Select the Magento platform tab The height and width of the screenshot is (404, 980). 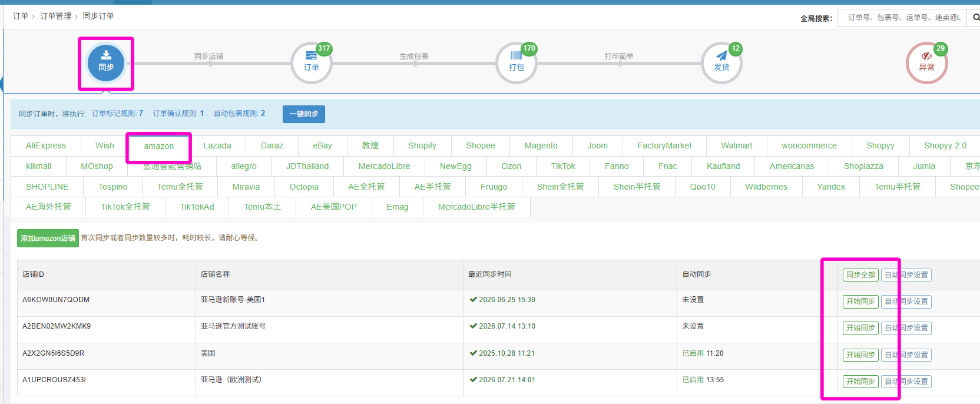(x=541, y=145)
